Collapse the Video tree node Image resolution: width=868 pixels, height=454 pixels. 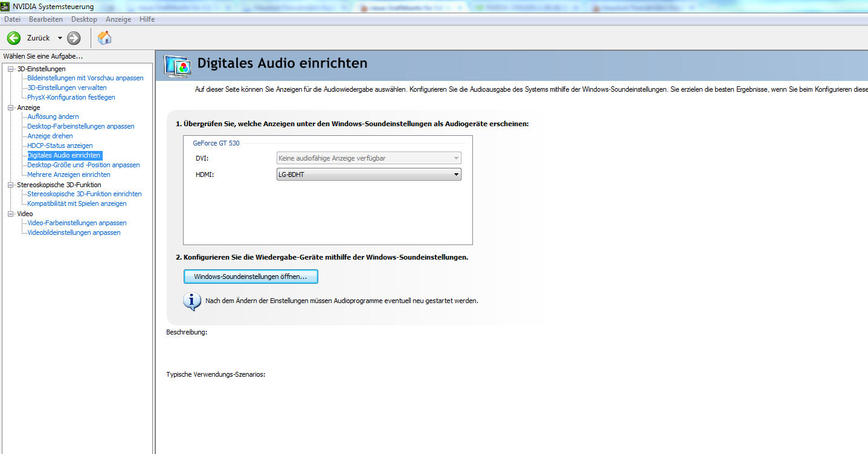click(10, 214)
